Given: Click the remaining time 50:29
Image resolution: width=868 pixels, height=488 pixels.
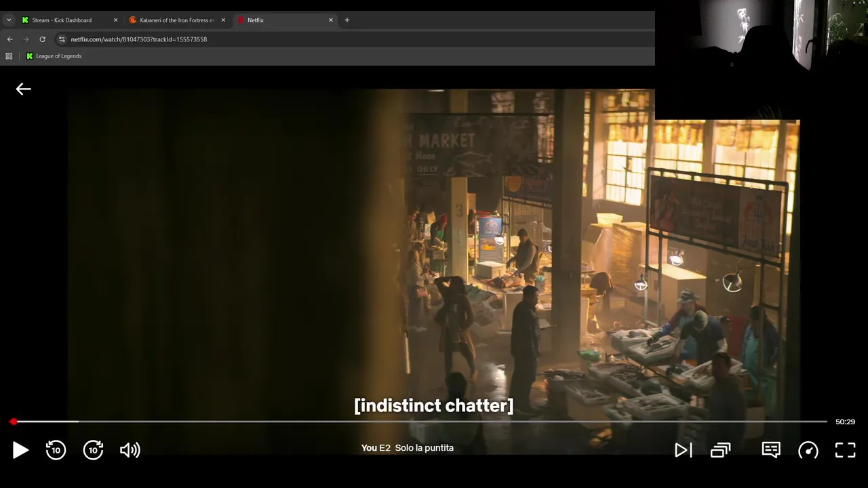Looking at the screenshot, I should pyautogui.click(x=845, y=422).
